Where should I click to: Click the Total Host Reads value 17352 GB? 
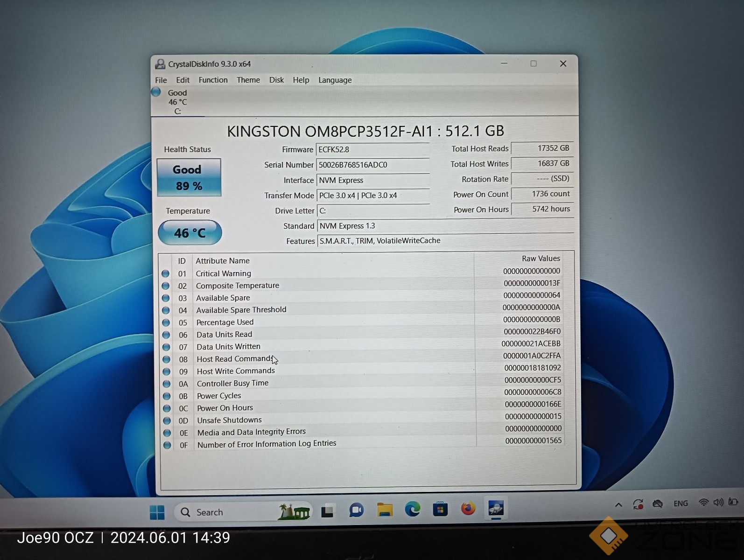pyautogui.click(x=542, y=148)
